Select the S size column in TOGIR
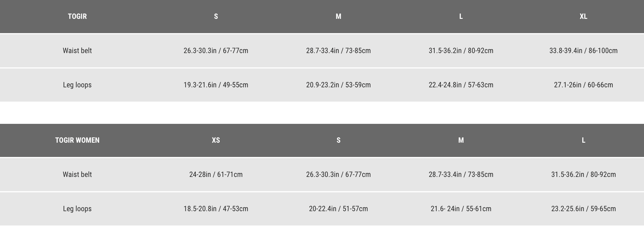644x226 pixels. point(216,16)
